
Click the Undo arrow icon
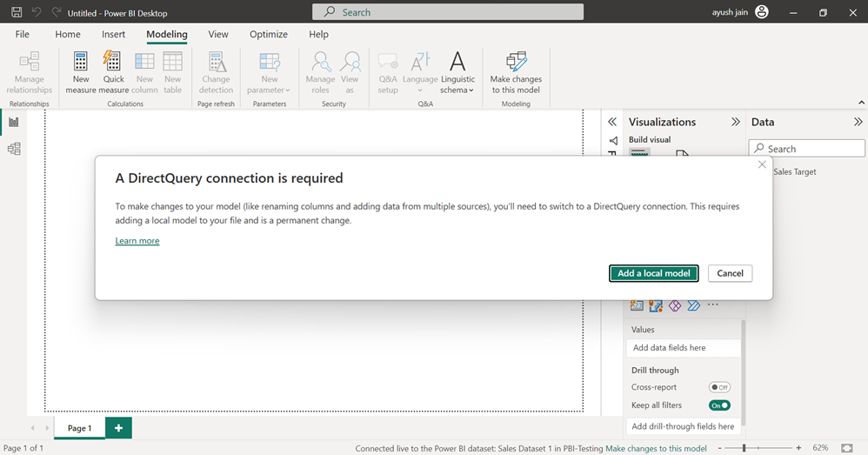(x=37, y=12)
